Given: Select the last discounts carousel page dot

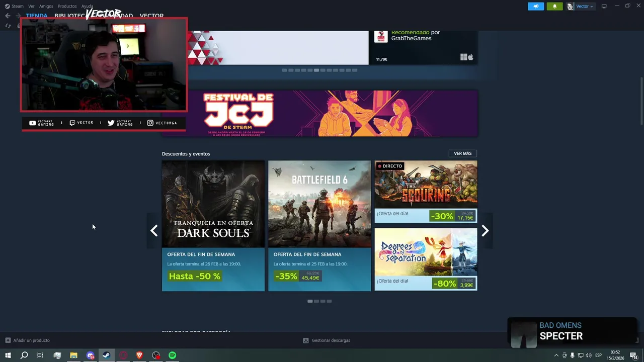Looking at the screenshot, I should tap(329, 301).
